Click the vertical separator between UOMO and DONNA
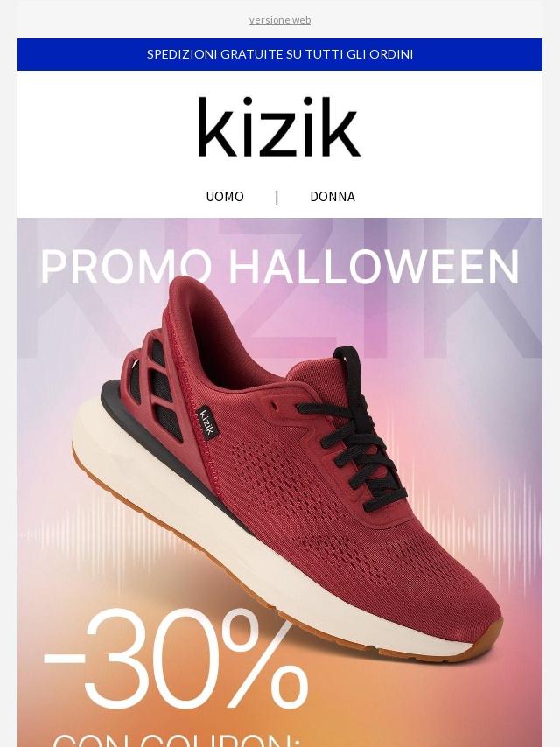 pyautogui.click(x=276, y=197)
